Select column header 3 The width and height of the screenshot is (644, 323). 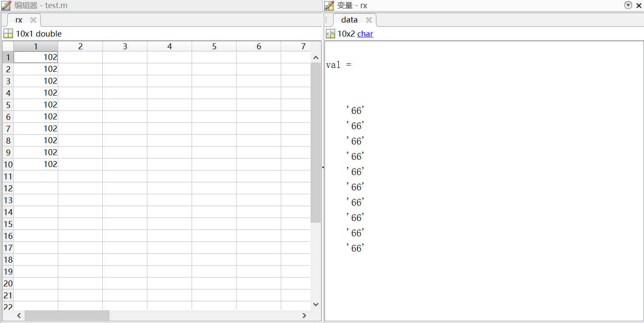click(x=125, y=46)
